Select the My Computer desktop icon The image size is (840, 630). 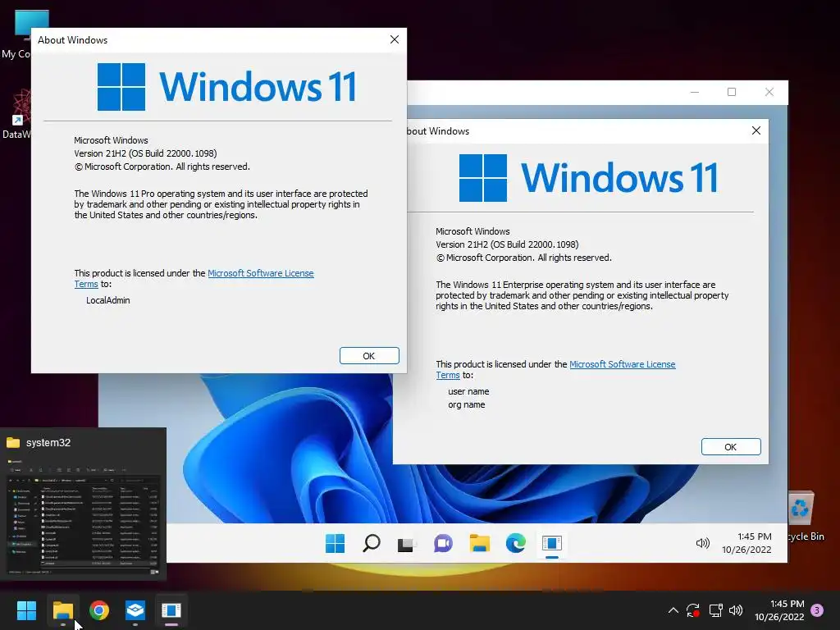pyautogui.click(x=16, y=34)
